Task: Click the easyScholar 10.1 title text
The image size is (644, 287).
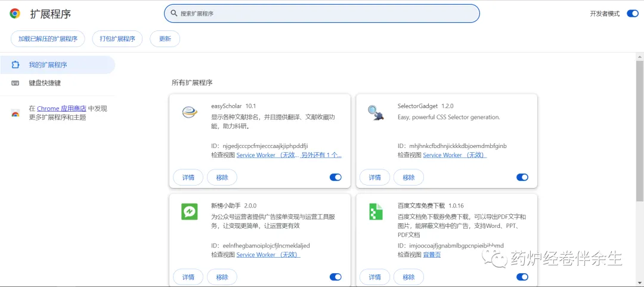Action: point(234,106)
